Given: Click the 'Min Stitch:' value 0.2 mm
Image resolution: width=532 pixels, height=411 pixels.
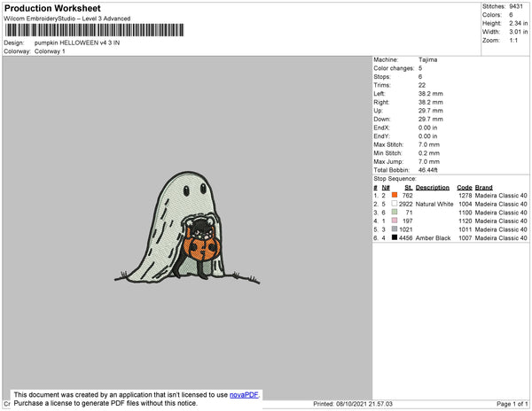Looking at the screenshot, I should click(x=429, y=153).
